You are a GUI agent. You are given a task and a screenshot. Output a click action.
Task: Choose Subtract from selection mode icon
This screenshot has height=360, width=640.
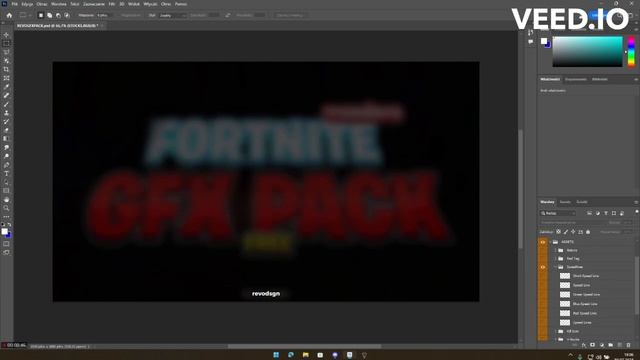pos(58,15)
